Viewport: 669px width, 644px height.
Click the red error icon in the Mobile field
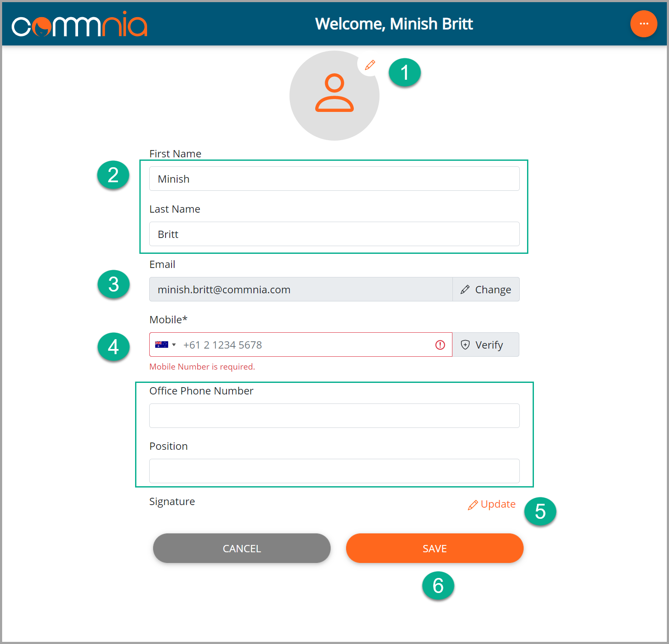(440, 345)
